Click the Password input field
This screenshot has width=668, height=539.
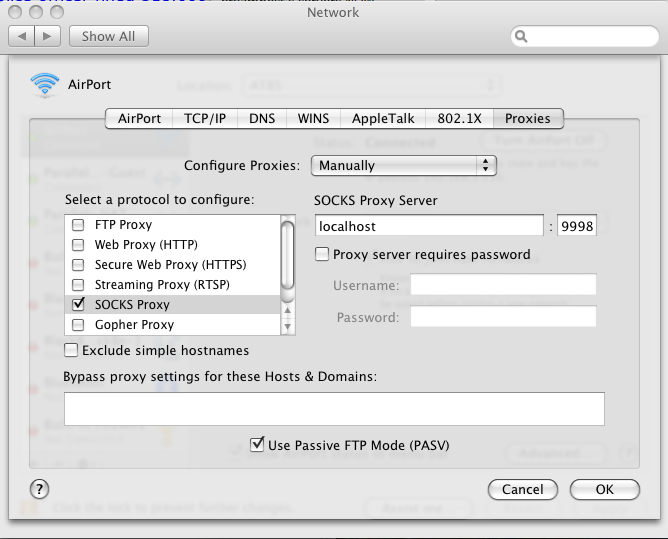point(503,317)
